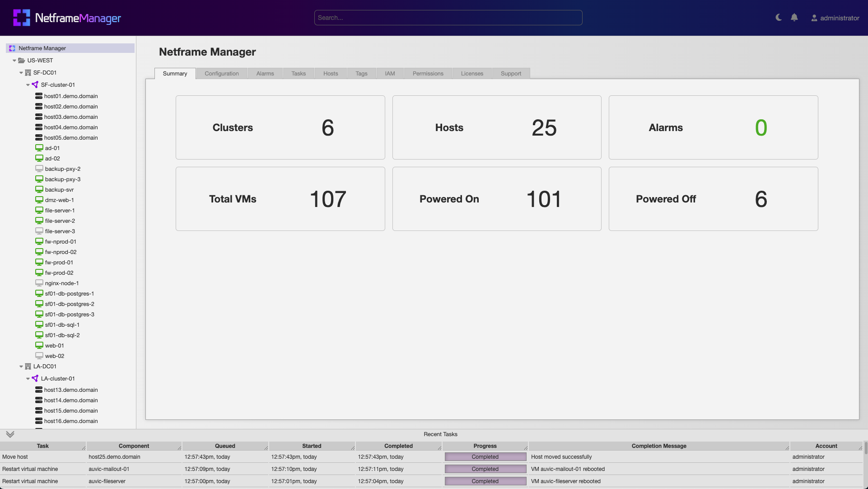Click the administrator user icon
Image resolution: width=868 pixels, height=489 pixels.
tap(814, 19)
